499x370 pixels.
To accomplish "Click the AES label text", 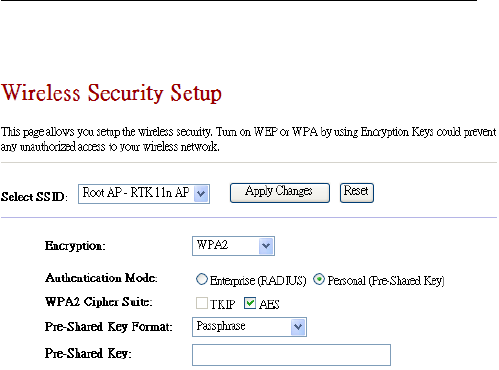I will (269, 304).
